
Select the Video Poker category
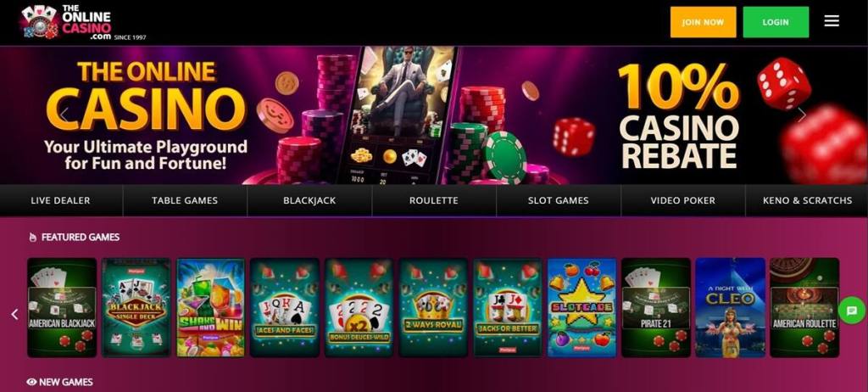(683, 201)
